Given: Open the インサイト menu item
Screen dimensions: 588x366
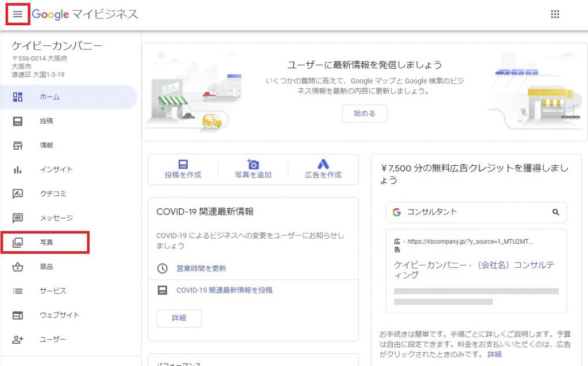Looking at the screenshot, I should tap(69, 170).
